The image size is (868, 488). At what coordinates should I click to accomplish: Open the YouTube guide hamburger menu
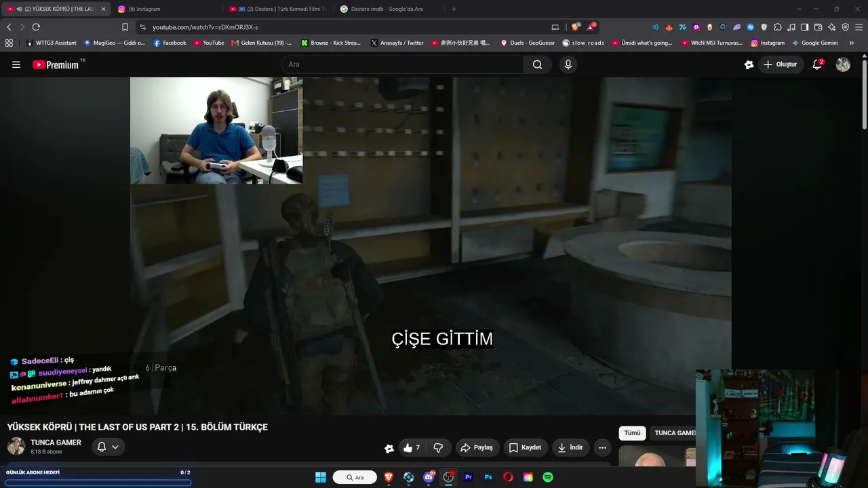[16, 64]
